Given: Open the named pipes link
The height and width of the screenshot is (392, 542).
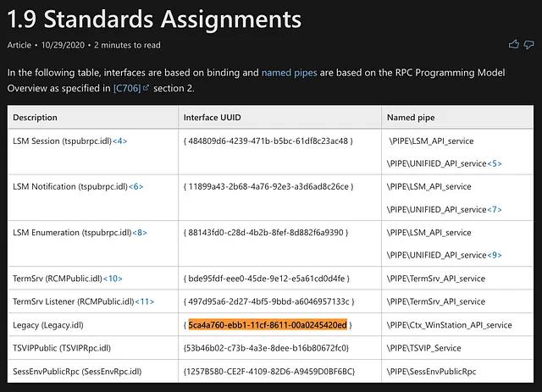Looking at the screenshot, I should point(289,73).
